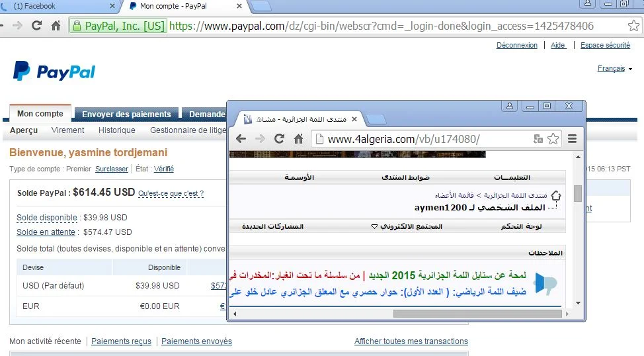Click horizontal scrollbar thumb in 4algeria window
The image size is (644, 356).
(477, 314)
